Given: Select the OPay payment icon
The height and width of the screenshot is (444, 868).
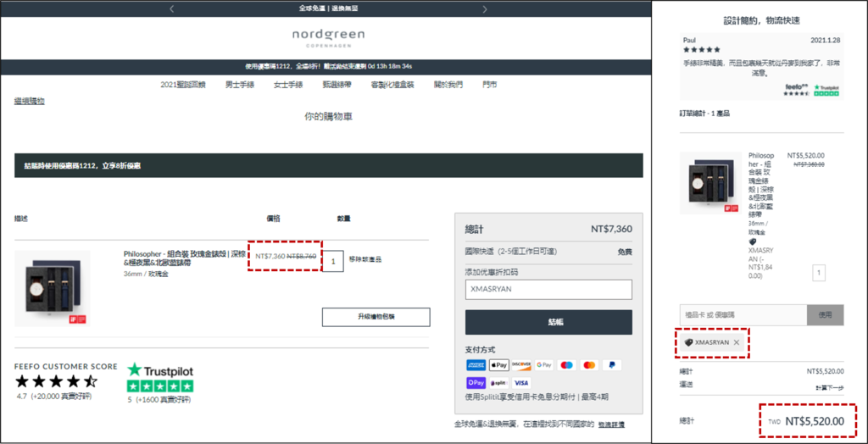Looking at the screenshot, I should click(x=476, y=382).
